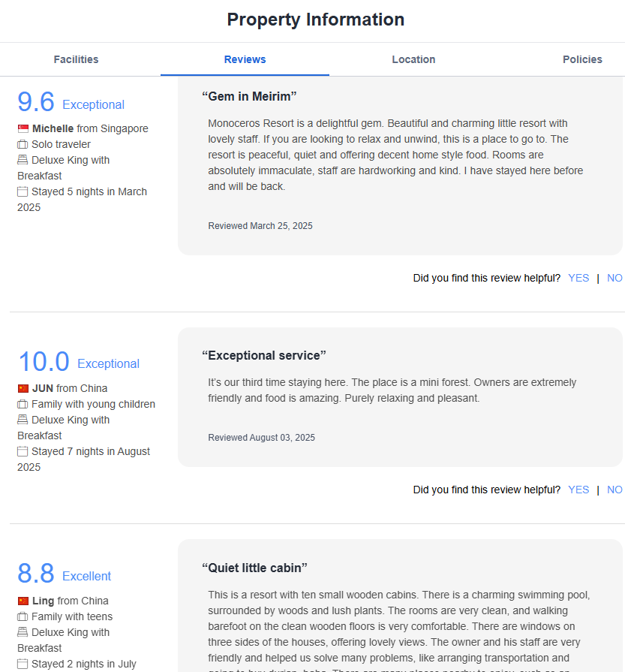Click the suitcase icon next to Solo traveler
The height and width of the screenshot is (672, 625).
pos(23,145)
